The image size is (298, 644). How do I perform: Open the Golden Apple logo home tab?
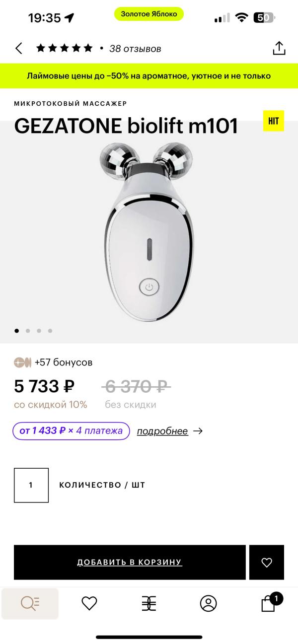tap(149, 603)
